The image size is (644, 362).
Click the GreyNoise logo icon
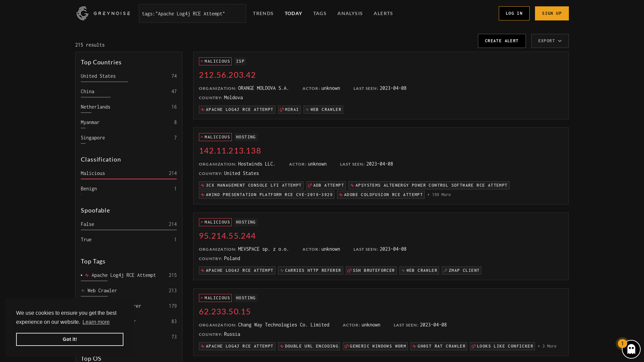[x=83, y=13]
